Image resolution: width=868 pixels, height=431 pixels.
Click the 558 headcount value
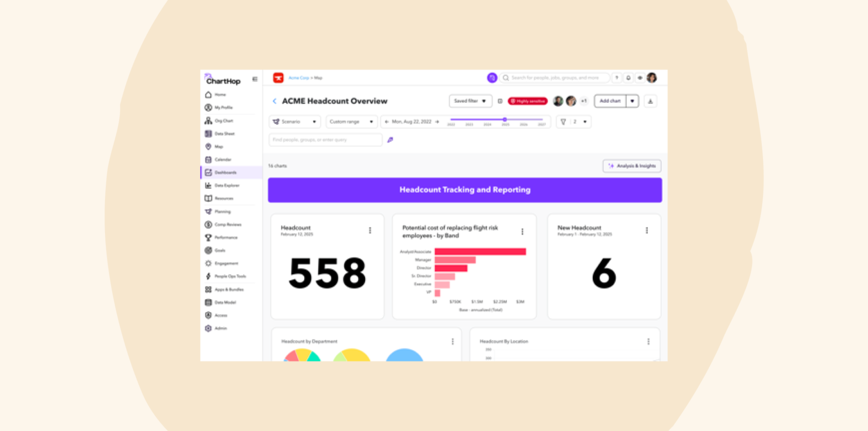click(328, 273)
